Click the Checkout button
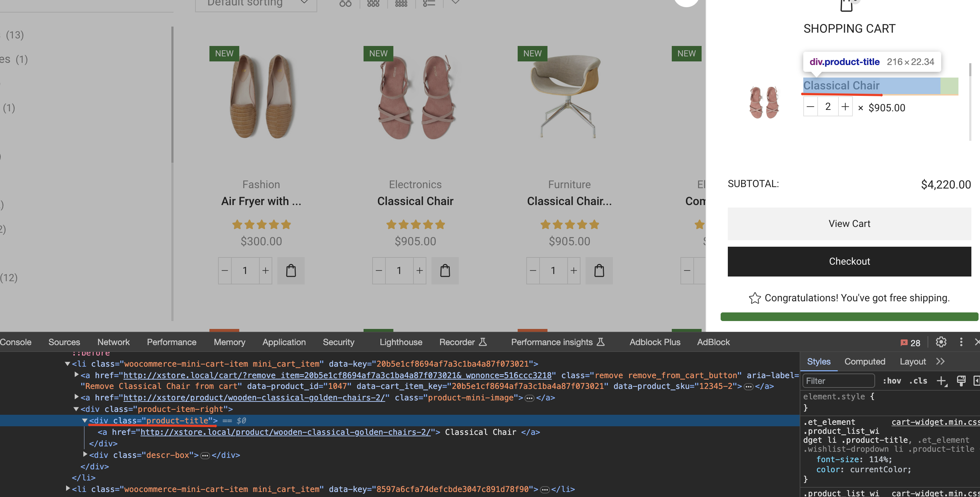The image size is (980, 497). click(849, 261)
